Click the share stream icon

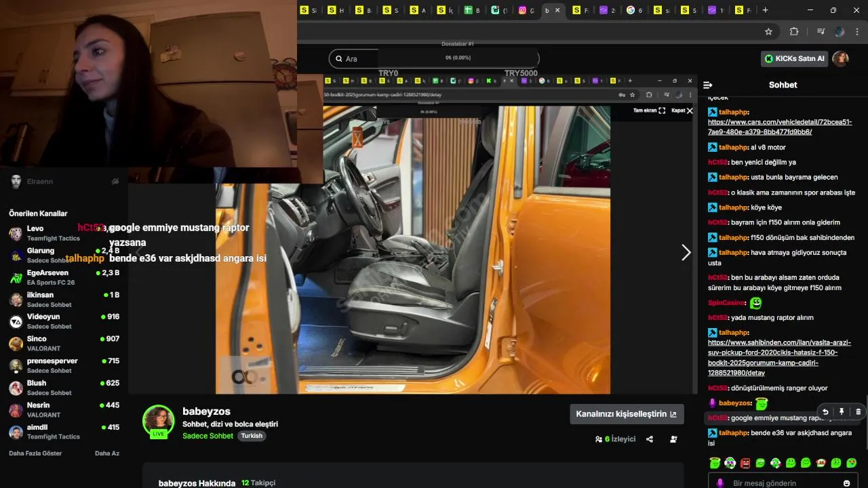point(650,439)
